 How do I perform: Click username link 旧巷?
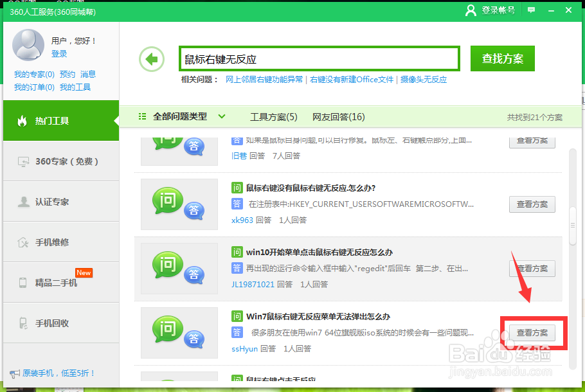(x=239, y=156)
